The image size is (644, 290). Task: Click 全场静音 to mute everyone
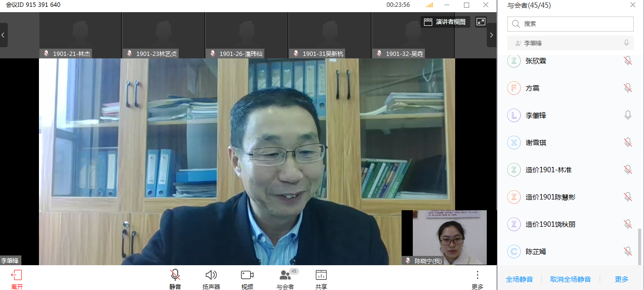(519, 279)
